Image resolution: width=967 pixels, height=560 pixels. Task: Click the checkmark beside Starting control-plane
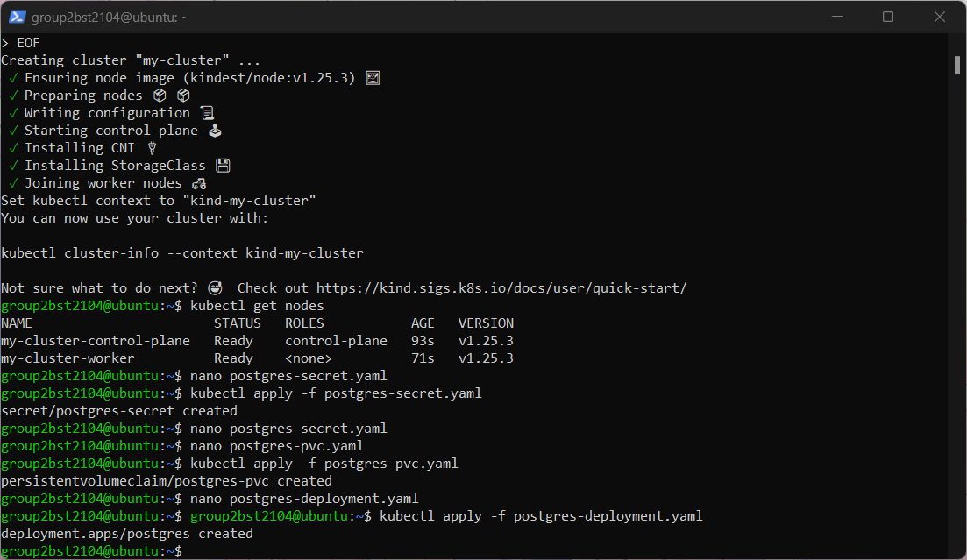13,131
